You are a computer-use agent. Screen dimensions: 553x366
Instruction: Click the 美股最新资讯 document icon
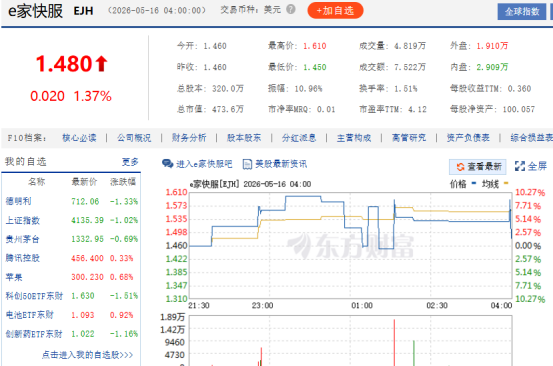point(247,164)
